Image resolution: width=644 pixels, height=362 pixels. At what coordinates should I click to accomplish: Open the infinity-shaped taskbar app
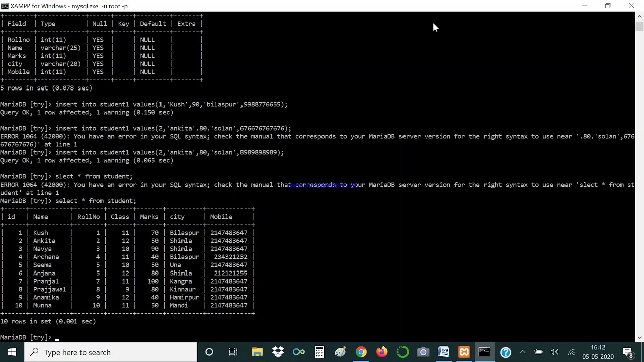[299, 352]
